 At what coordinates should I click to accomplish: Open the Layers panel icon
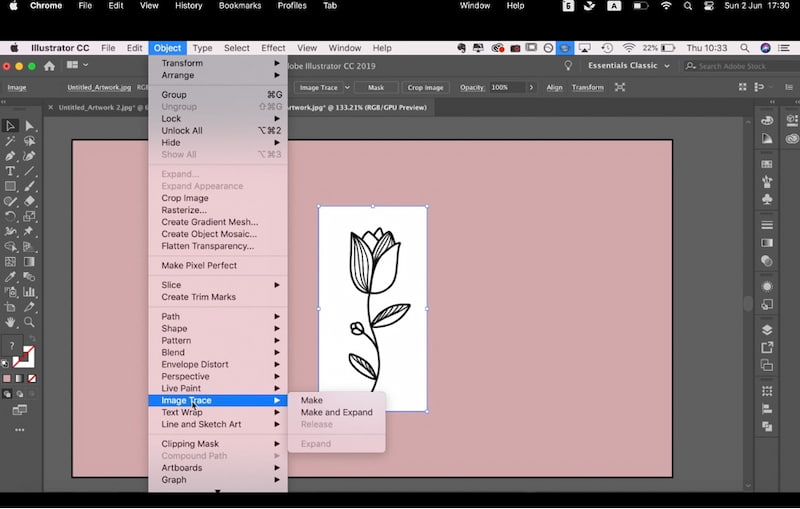point(766,329)
